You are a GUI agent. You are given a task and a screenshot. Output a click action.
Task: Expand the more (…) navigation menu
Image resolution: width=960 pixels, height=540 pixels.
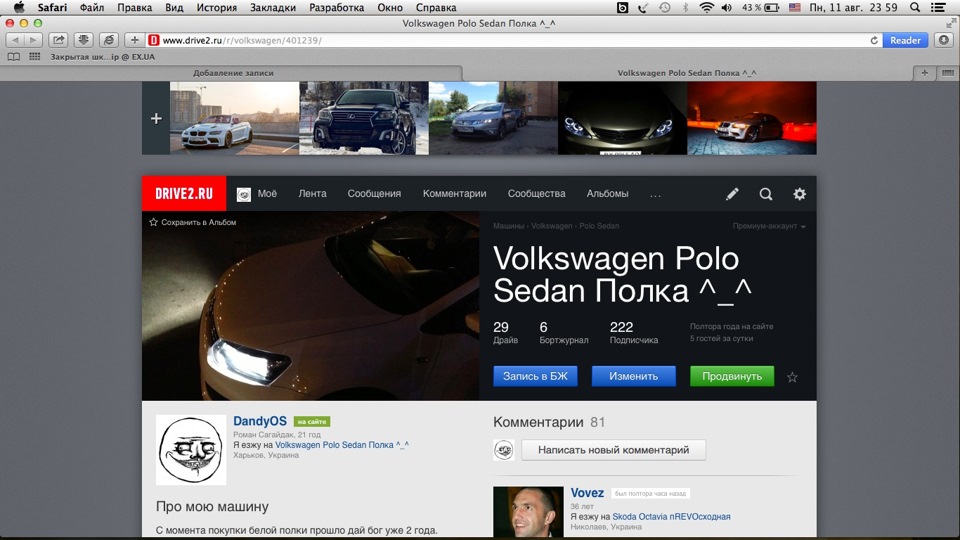(x=655, y=195)
